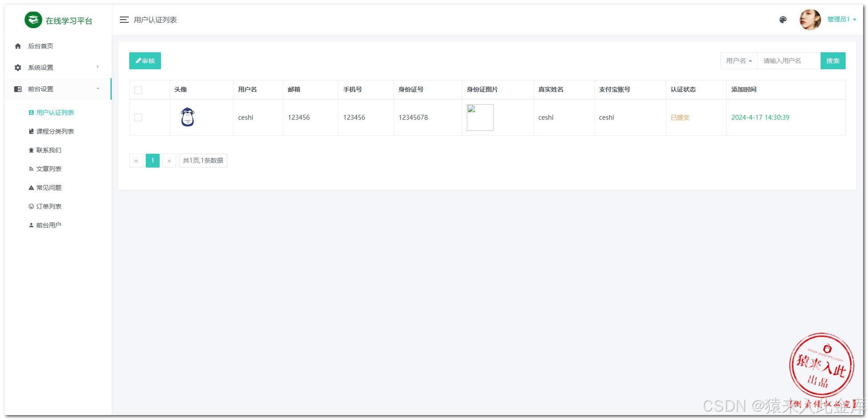The width and height of the screenshot is (868, 420).
Task: Click the 已提交 status text
Action: (x=680, y=118)
